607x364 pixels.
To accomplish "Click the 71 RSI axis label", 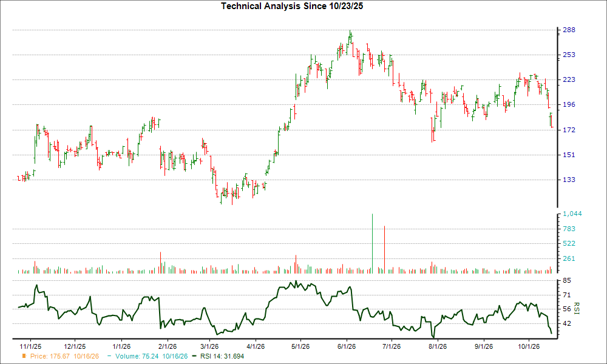I will 567,295.
